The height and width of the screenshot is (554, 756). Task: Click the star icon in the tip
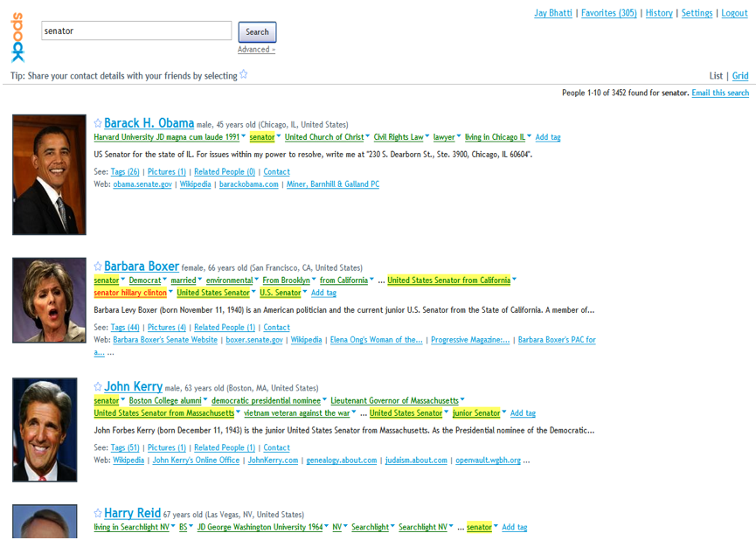pyautogui.click(x=244, y=74)
